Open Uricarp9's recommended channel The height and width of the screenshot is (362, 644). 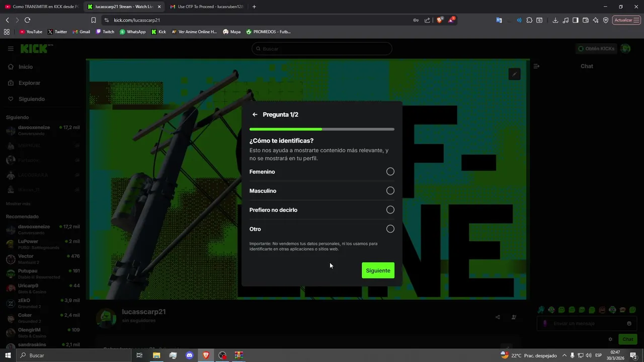pyautogui.click(x=42, y=289)
